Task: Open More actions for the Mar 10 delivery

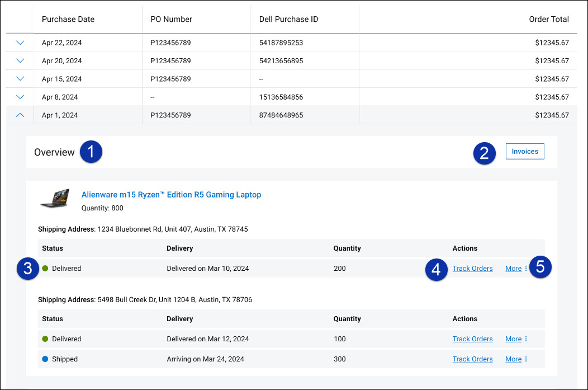Action: pyautogui.click(x=513, y=268)
